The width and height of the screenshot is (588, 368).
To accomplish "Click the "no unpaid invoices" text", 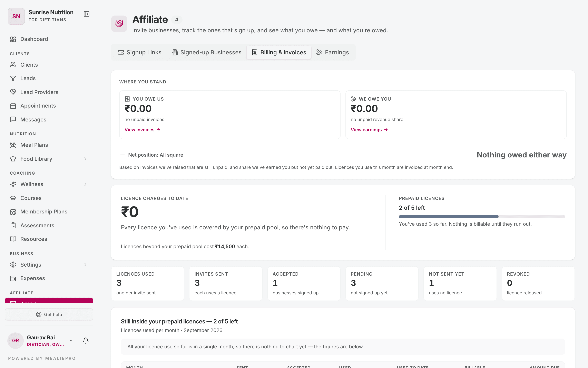I will point(144,120).
